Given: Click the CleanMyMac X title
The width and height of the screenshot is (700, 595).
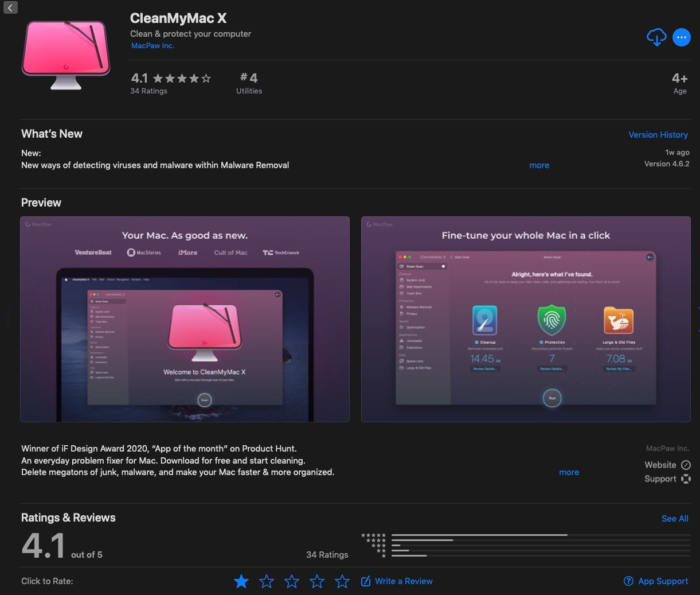Looking at the screenshot, I should point(178,18).
